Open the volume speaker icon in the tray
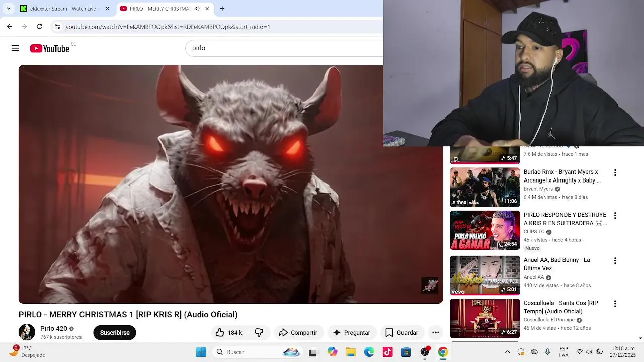 [x=590, y=352]
